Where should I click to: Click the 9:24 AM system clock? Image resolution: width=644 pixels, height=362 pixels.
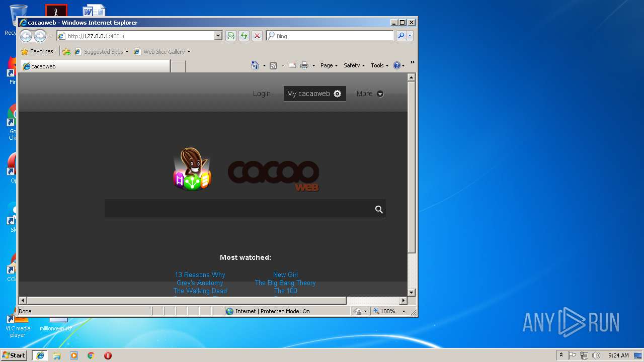(x=618, y=355)
